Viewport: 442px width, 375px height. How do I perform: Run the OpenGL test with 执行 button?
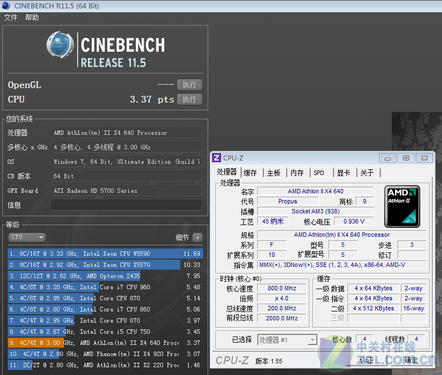[x=189, y=85]
